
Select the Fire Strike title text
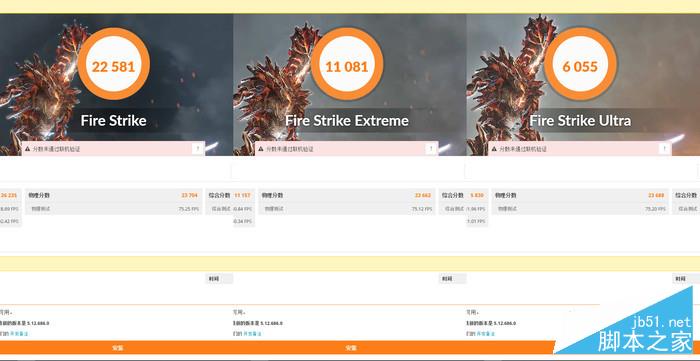coord(113,120)
